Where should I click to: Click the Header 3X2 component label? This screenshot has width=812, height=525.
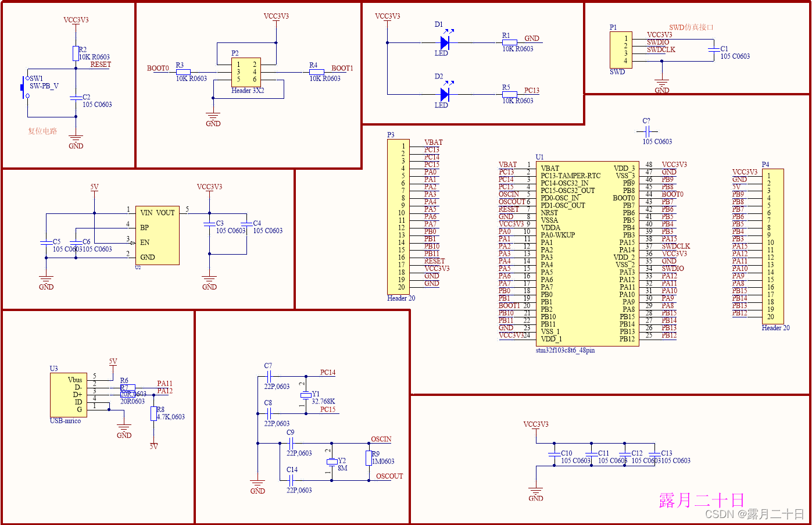(x=248, y=91)
